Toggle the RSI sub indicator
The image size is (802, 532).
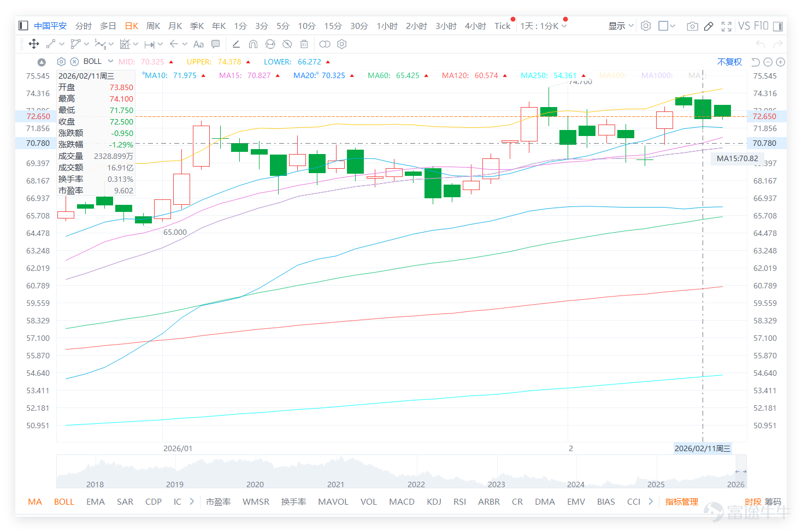click(459, 501)
